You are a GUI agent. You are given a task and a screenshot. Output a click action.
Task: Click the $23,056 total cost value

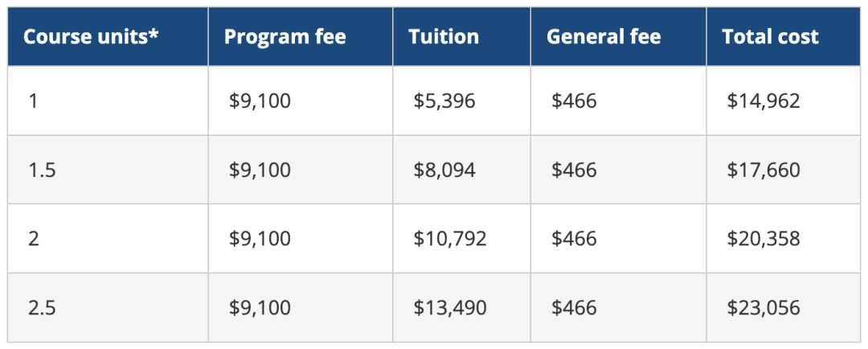[x=764, y=308]
